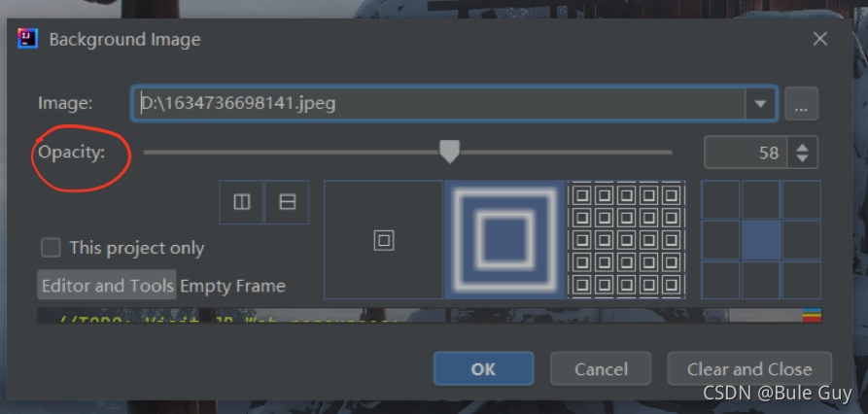Choose bottom-right anchor position cell
The width and height of the screenshot is (868, 414).
click(802, 280)
